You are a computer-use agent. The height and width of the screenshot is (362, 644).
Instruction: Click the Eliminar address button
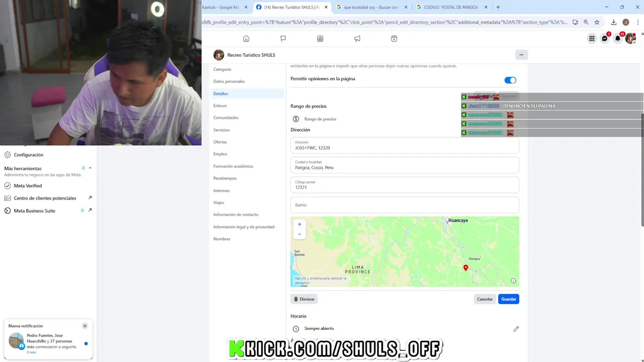point(304,299)
